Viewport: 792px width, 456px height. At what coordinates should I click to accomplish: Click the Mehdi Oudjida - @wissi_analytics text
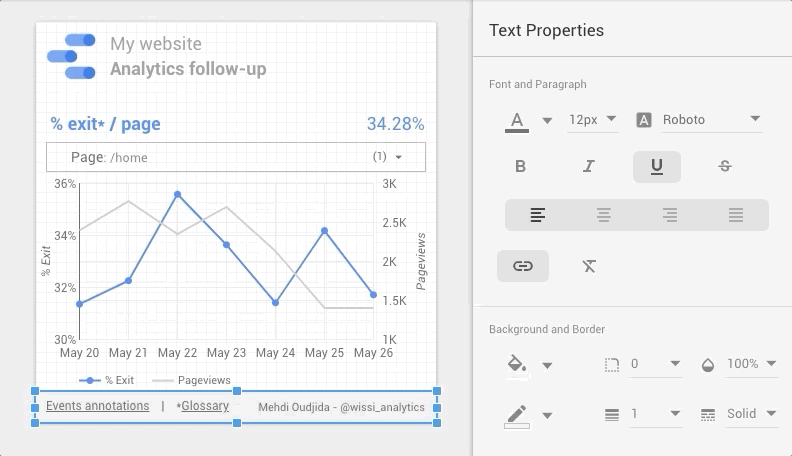click(x=341, y=407)
